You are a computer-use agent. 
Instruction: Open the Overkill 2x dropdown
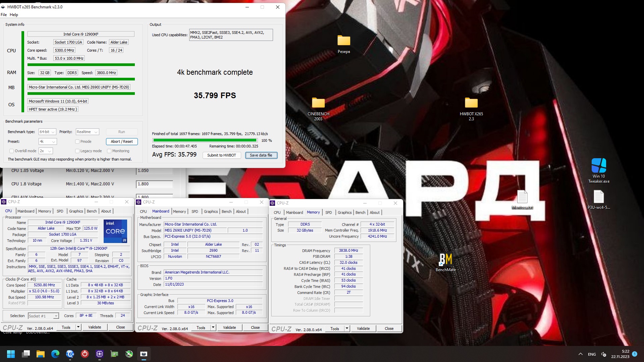(46, 151)
